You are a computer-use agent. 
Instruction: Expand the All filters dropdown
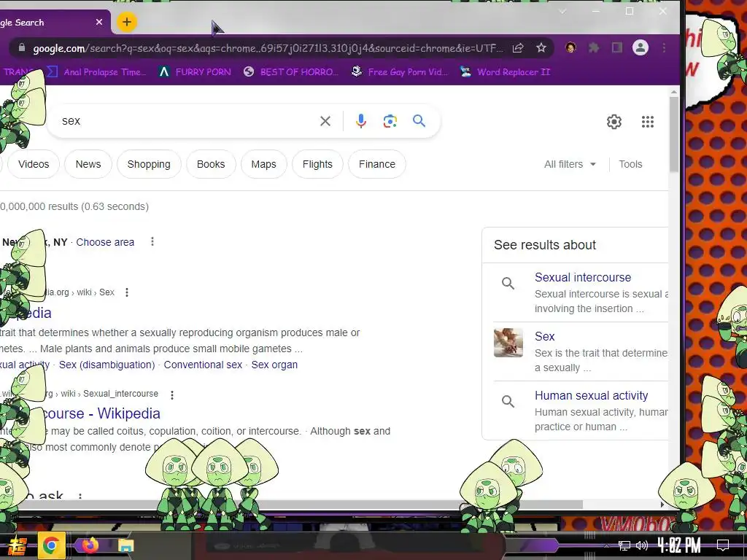570,164
